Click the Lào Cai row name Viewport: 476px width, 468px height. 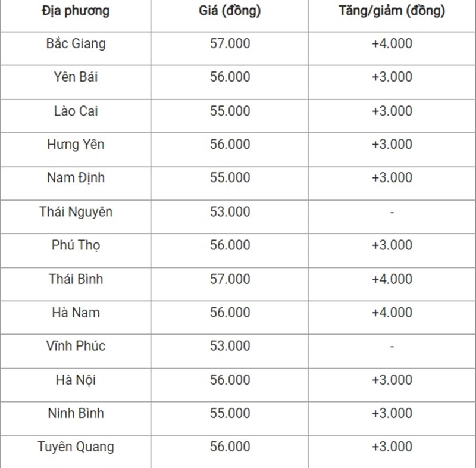pos(76,111)
